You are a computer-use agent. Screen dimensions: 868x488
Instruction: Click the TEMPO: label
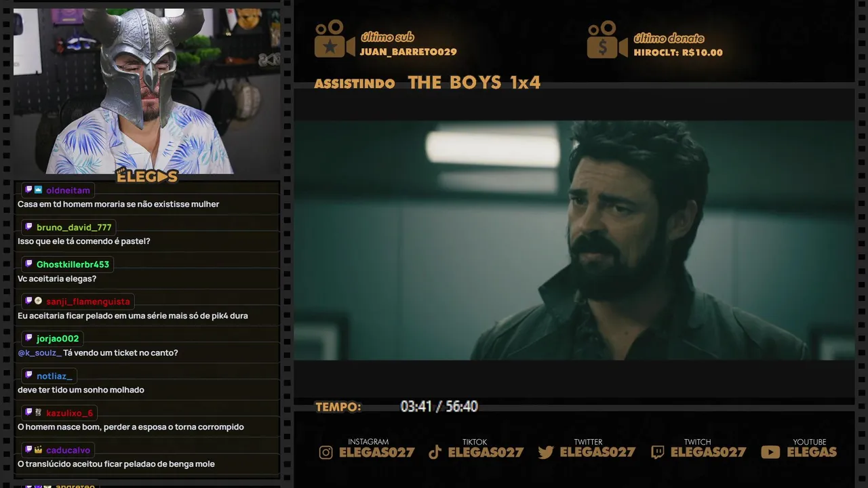pos(338,407)
